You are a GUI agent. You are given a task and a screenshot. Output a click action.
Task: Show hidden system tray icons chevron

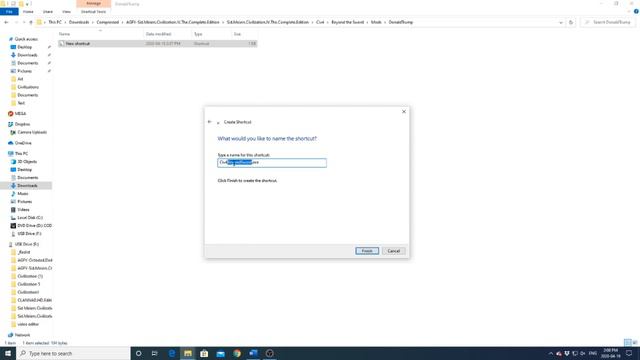click(551, 353)
